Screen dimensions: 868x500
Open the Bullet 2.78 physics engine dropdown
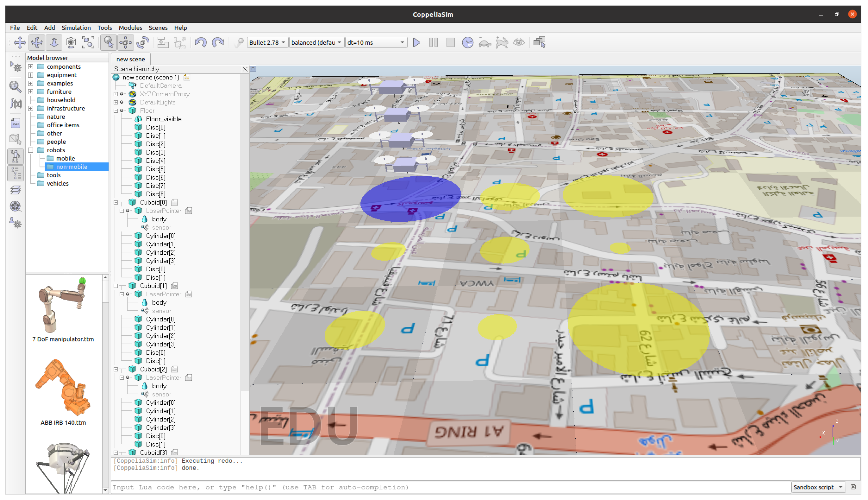click(x=267, y=43)
